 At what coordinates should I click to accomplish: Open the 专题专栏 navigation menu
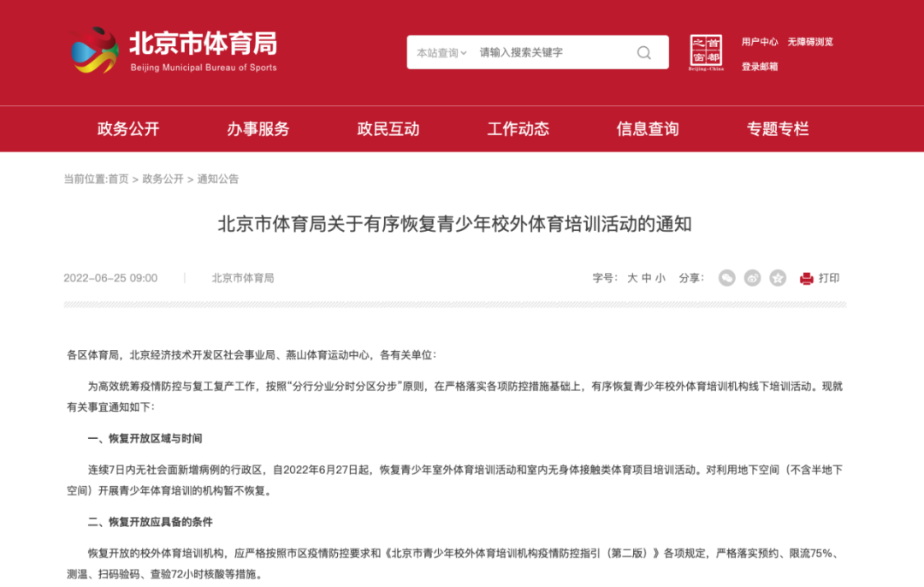(778, 129)
